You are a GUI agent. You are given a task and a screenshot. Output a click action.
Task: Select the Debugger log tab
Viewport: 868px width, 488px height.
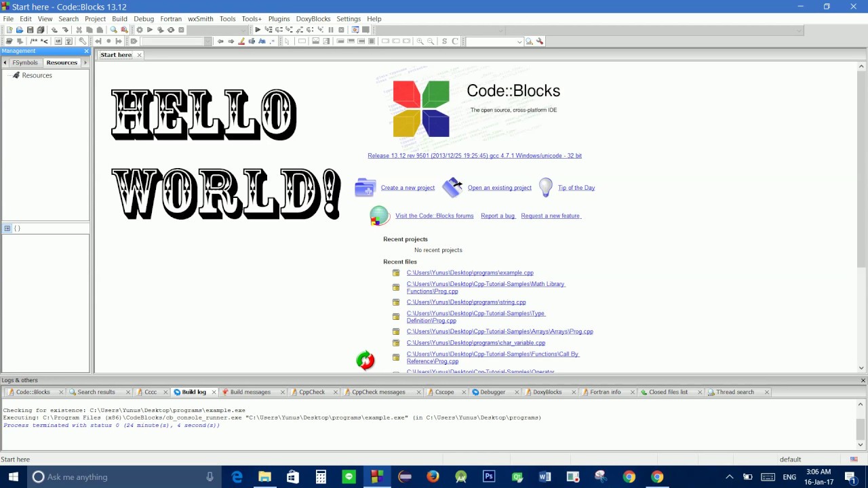point(492,392)
